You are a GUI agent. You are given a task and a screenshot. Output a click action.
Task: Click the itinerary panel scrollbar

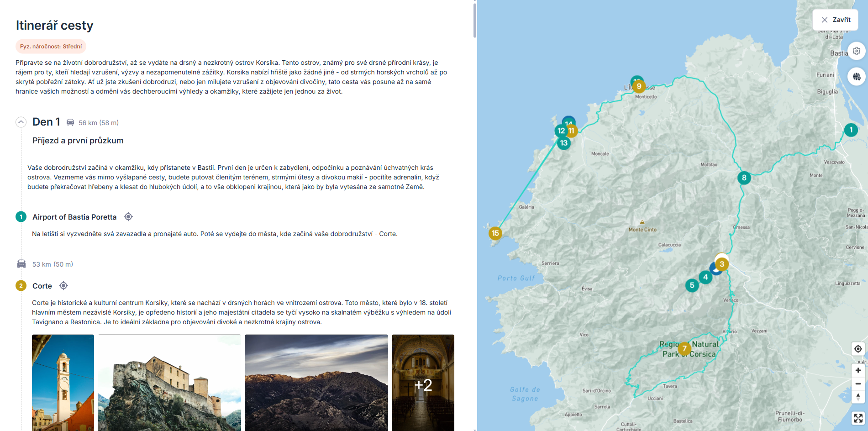pyautogui.click(x=475, y=21)
